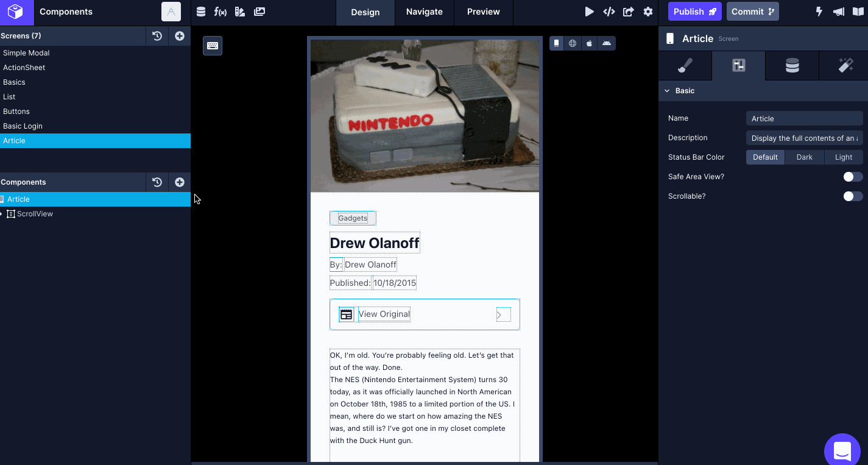Toggle the Safe Area View switch

(853, 177)
